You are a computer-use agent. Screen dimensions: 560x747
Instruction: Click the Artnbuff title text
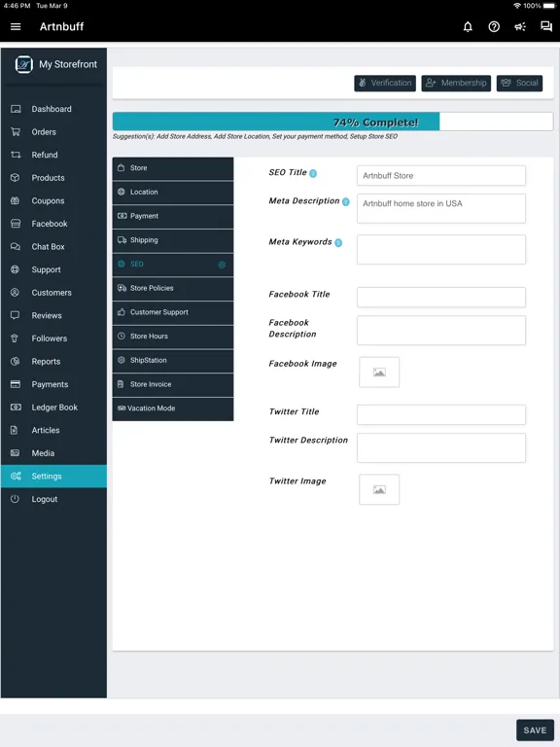point(61,26)
